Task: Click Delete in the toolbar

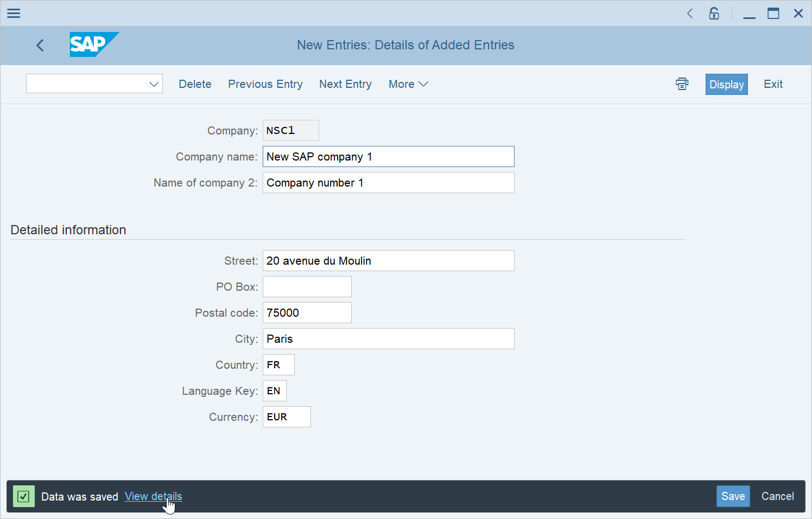Action: pyautogui.click(x=195, y=84)
